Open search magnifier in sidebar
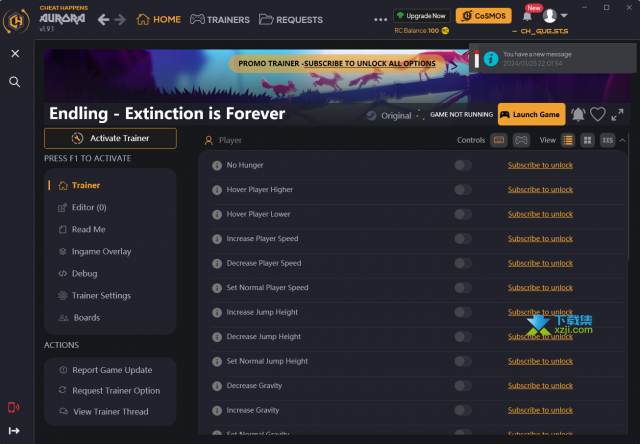 15,82
